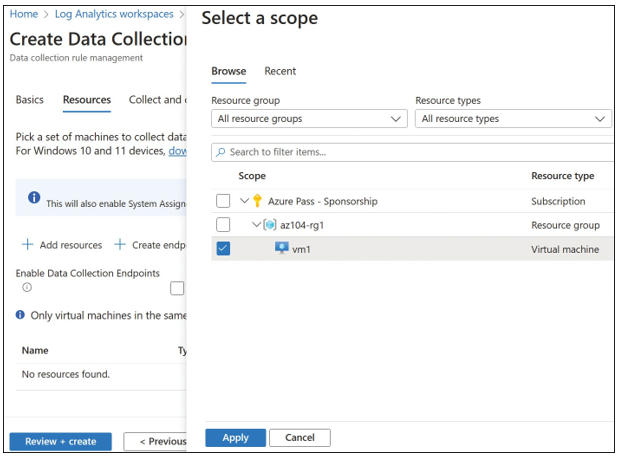Click the plus icon for Create endpoint

(120, 244)
